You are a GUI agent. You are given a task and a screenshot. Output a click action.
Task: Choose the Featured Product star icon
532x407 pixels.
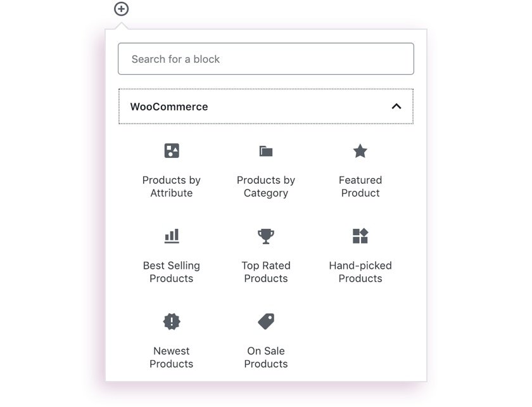pos(360,151)
